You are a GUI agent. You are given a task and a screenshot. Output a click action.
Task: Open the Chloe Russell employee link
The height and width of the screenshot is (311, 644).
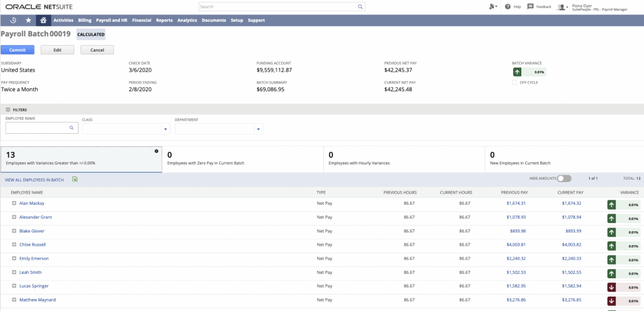33,244
